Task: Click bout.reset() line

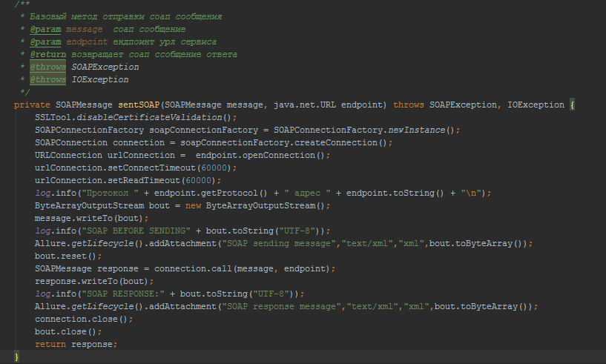Action: (x=68, y=257)
